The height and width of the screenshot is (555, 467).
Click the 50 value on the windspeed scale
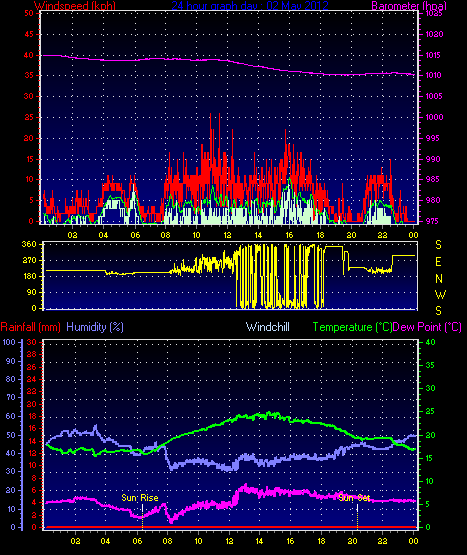tap(29, 13)
